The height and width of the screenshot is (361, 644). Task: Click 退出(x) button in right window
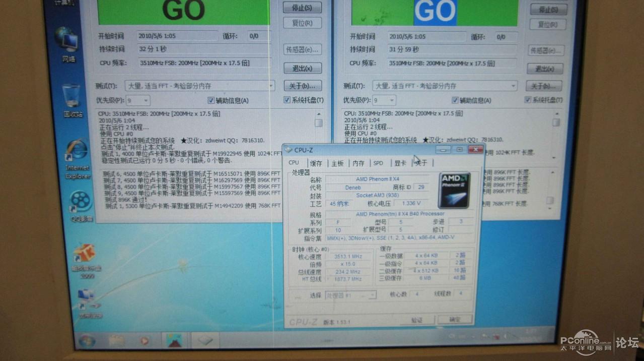tap(545, 69)
